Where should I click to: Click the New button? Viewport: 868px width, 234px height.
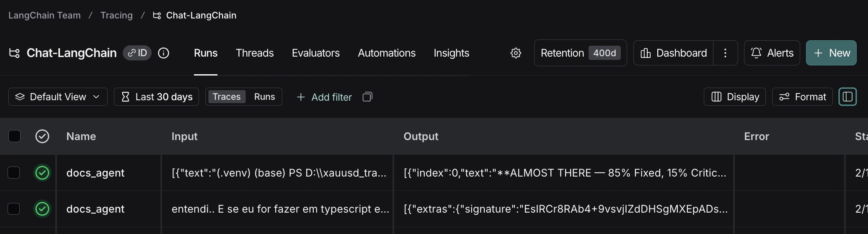point(831,53)
